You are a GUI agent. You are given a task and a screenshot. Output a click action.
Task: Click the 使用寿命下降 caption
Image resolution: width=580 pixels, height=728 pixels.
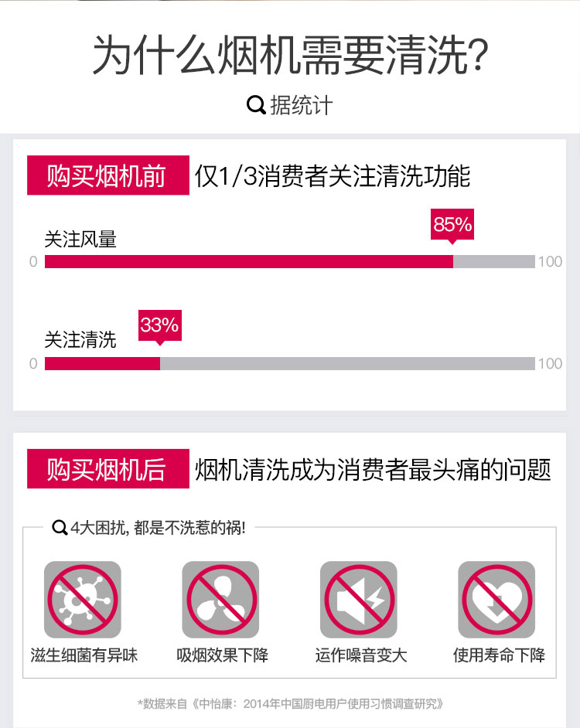(x=499, y=655)
